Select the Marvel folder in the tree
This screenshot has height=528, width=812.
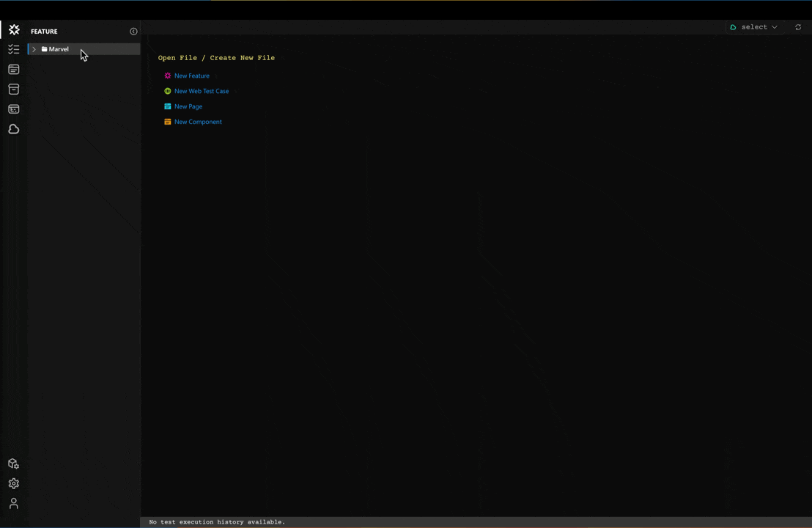(x=59, y=49)
